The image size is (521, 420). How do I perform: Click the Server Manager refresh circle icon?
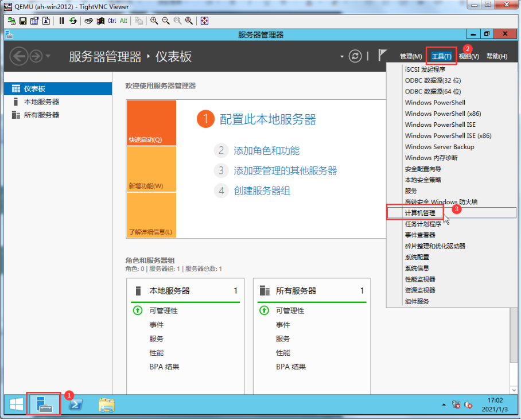[356, 56]
